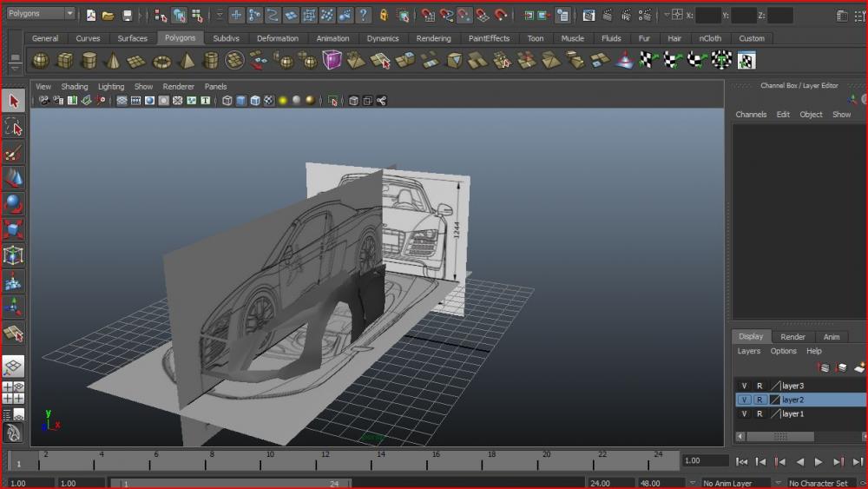Toggle visibility V box for layer3
The image size is (868, 489).
pos(744,386)
